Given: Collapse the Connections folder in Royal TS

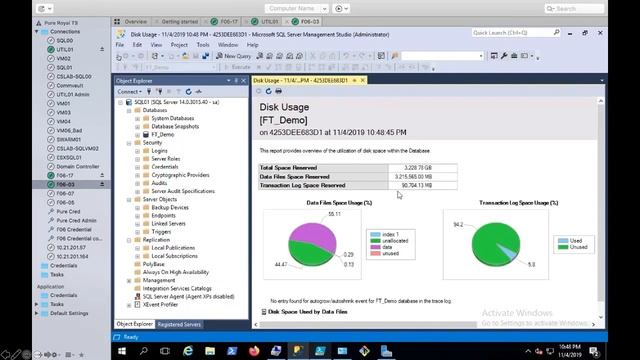Looking at the screenshot, I should pyautogui.click(x=37, y=31).
